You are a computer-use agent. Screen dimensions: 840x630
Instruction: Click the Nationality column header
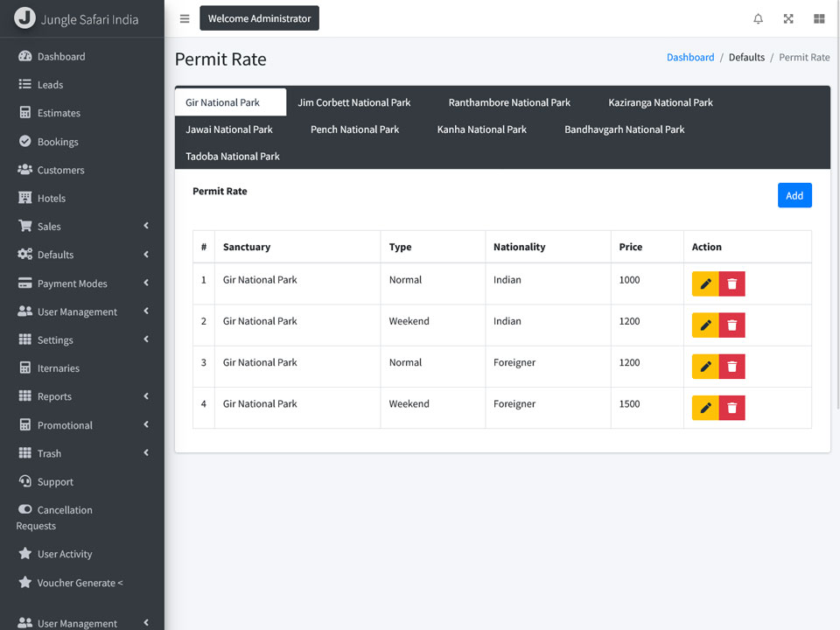(x=548, y=247)
